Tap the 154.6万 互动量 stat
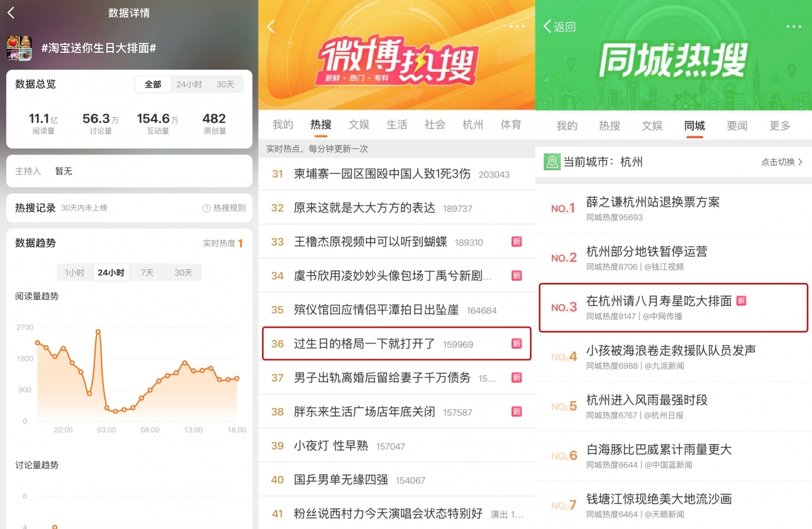This screenshot has width=812, height=529. (158, 124)
